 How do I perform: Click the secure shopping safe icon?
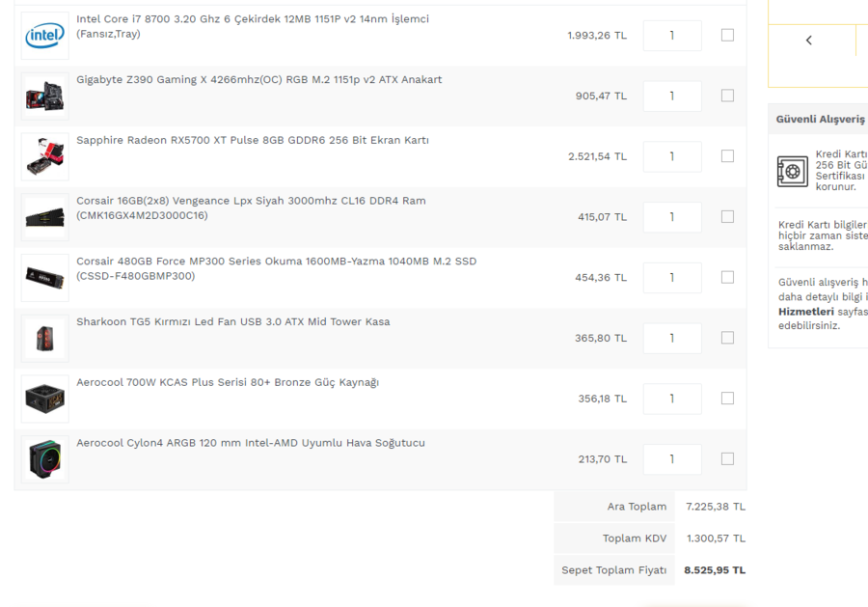click(793, 172)
